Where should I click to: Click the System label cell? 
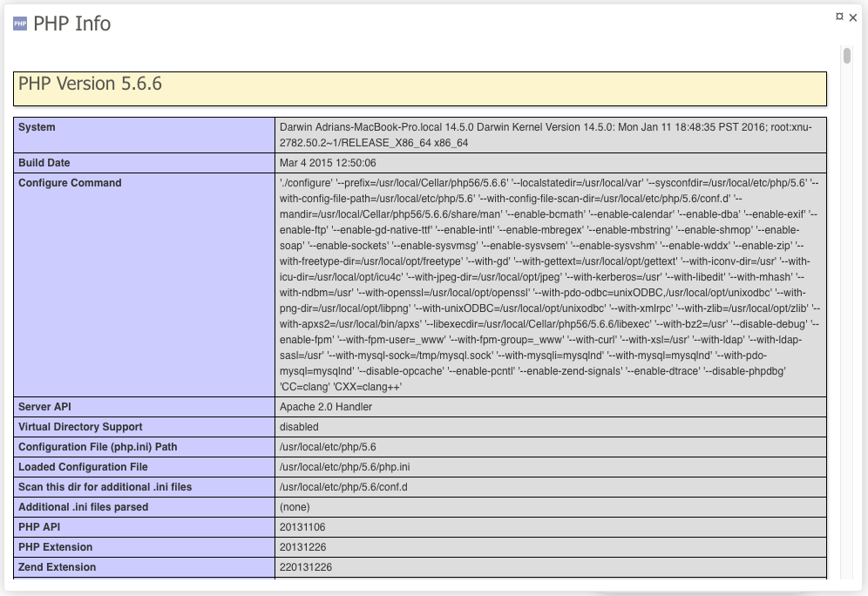point(144,135)
